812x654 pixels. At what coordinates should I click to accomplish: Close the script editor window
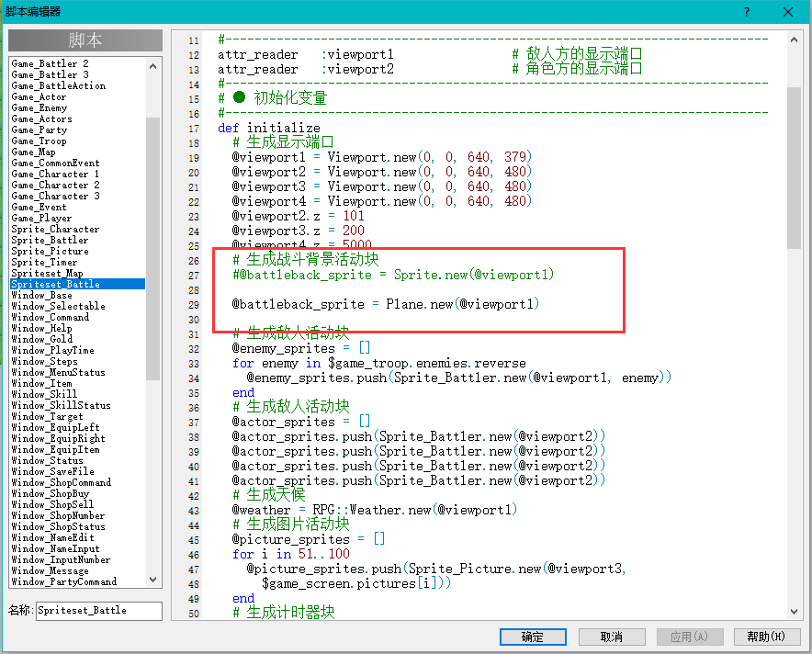[788, 12]
